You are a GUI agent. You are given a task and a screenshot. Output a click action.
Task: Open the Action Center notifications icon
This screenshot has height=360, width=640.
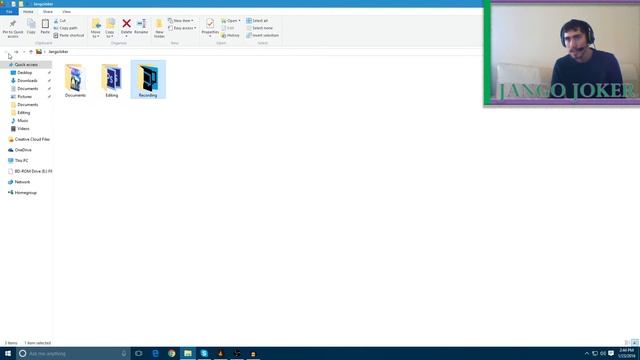(611, 353)
